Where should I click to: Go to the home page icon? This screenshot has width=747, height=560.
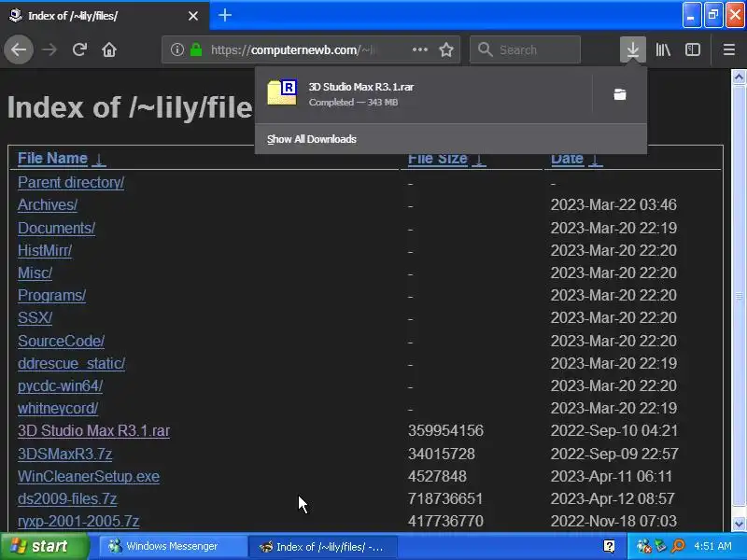(109, 49)
